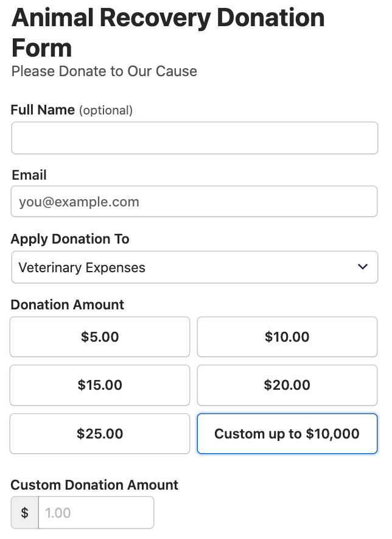
Task: Select the $5.00 donation amount
Action: pos(100,337)
